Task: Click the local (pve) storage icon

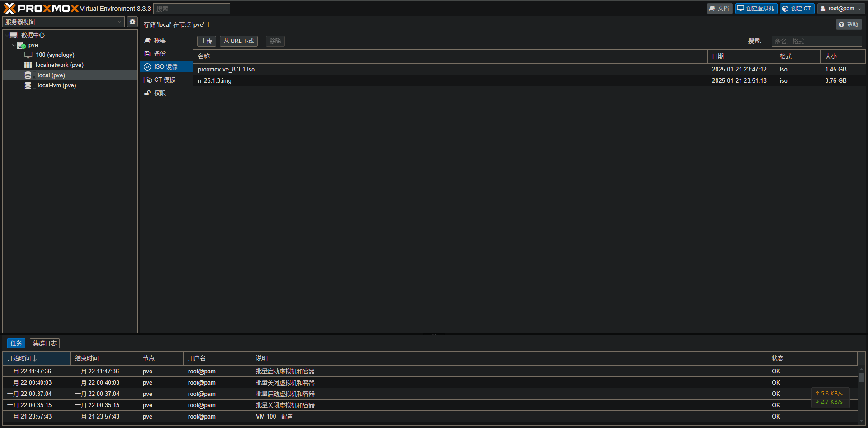Action: point(28,75)
